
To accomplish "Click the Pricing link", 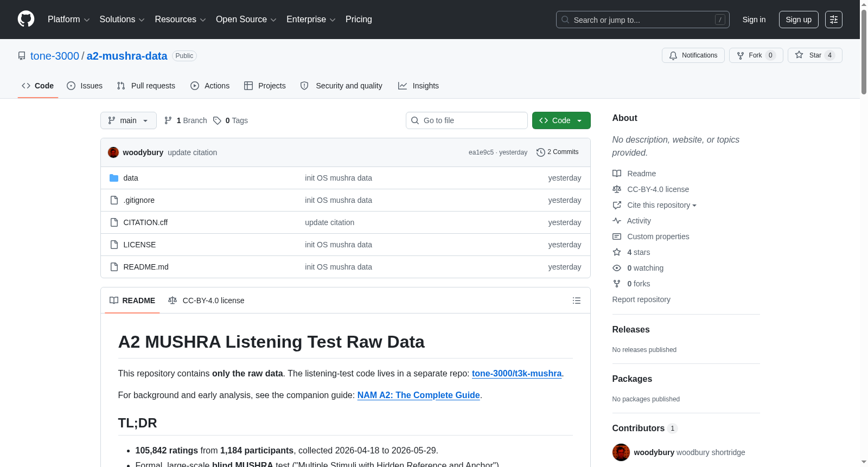I will click(x=359, y=20).
